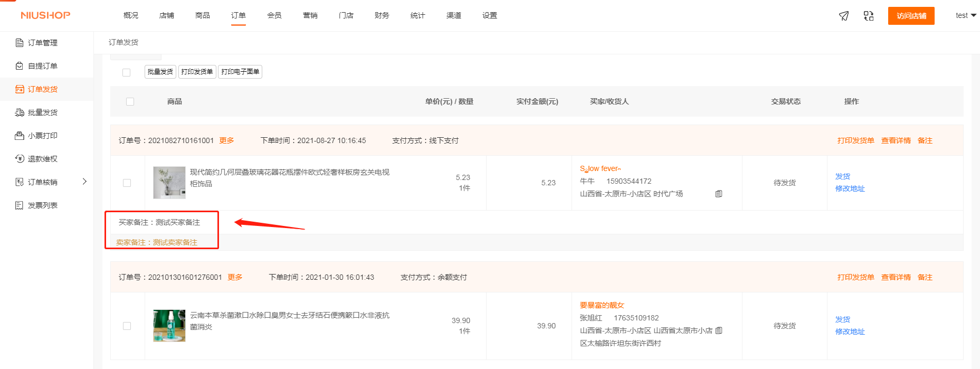Toggle select-all checkbox beside 批量发货 button
This screenshot has width=980, height=369.
coord(126,72)
